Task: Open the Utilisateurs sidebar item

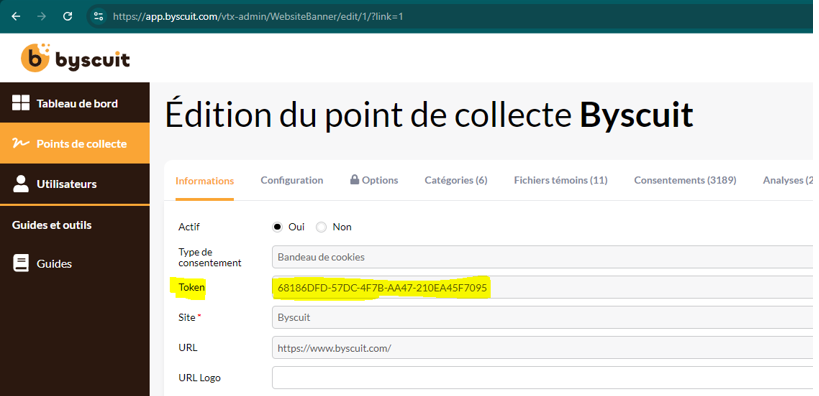Action: coord(75,184)
